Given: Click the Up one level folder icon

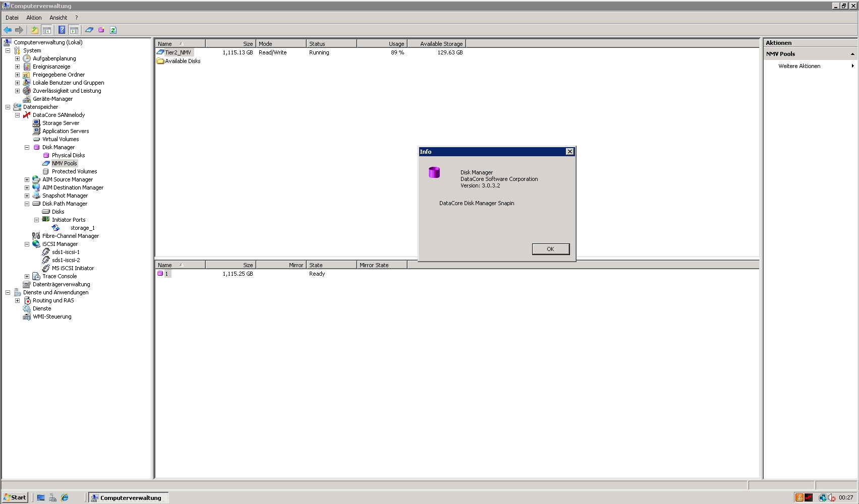Looking at the screenshot, I should 34,30.
